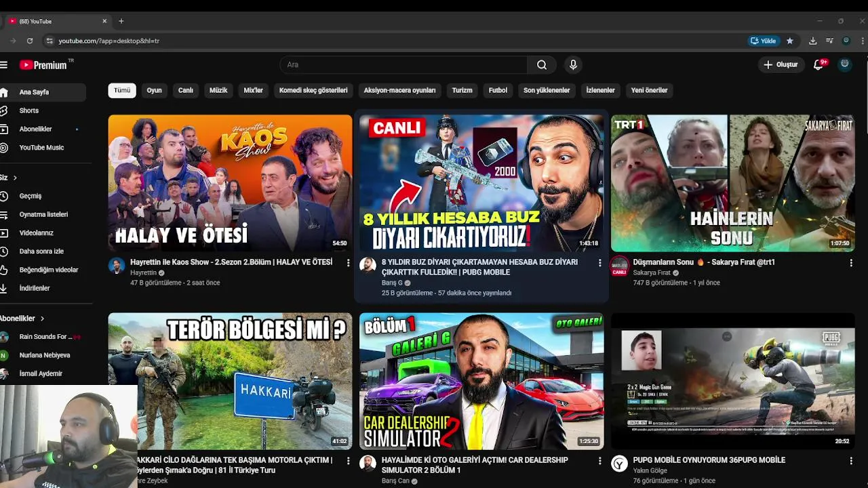Open Oynatma listeleri
This screenshot has width=868, height=488.
(x=42, y=214)
